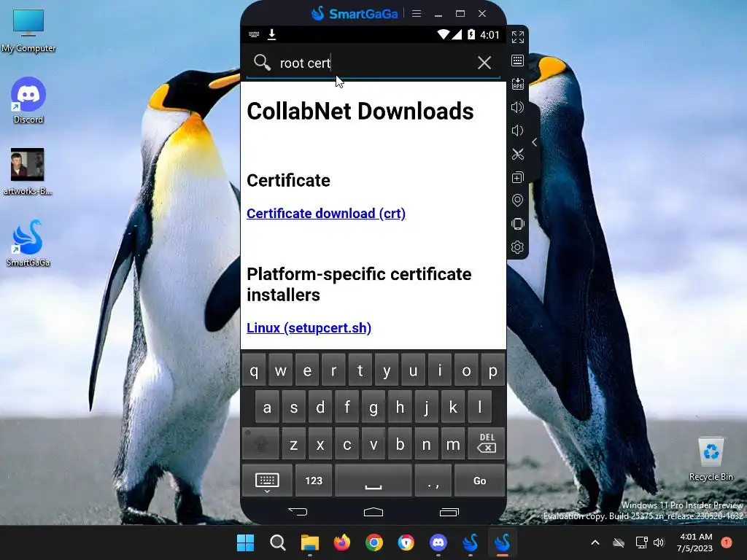
Task: Tap the a key
Action: tap(267, 407)
